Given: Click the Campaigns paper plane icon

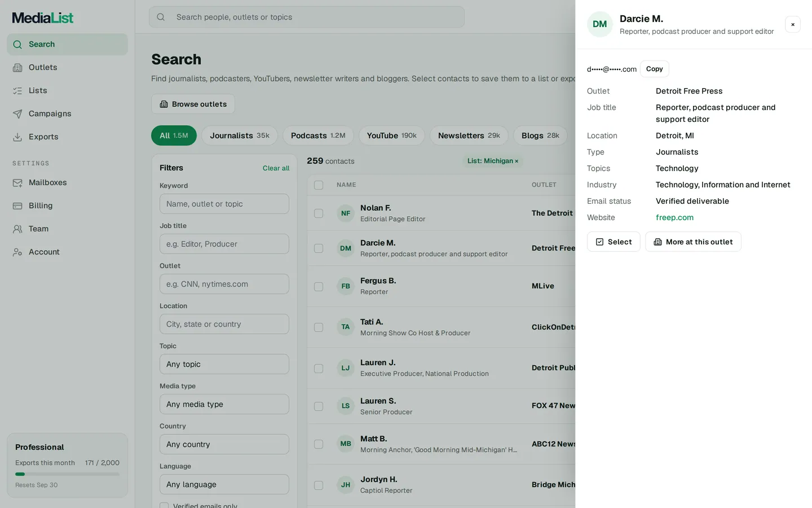Looking at the screenshot, I should click(17, 114).
